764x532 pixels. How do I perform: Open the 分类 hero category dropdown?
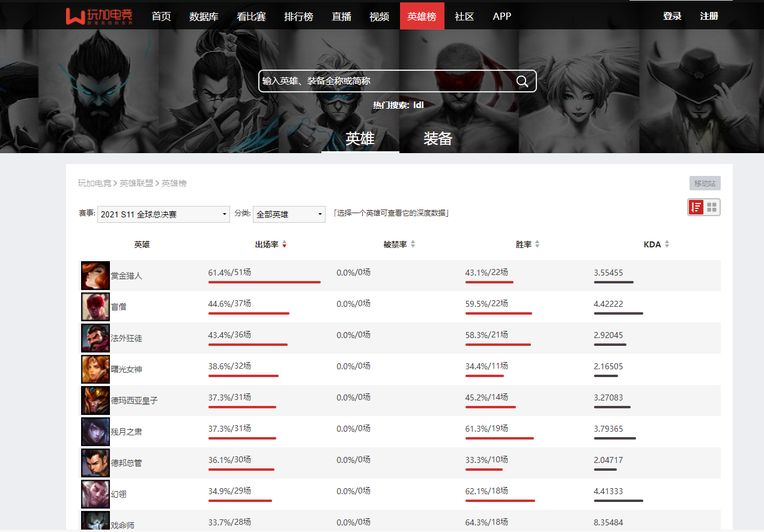coord(289,214)
